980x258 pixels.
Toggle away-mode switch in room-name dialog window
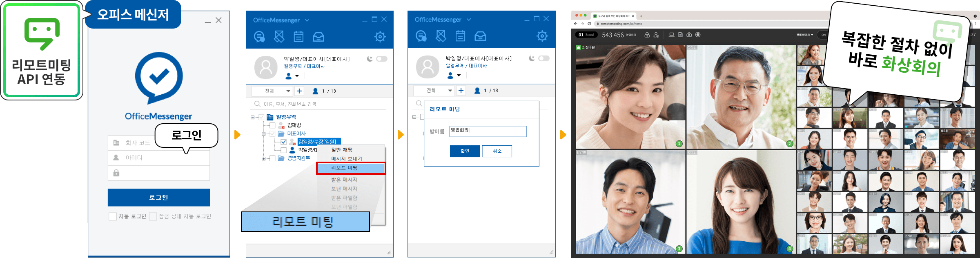[x=544, y=58]
